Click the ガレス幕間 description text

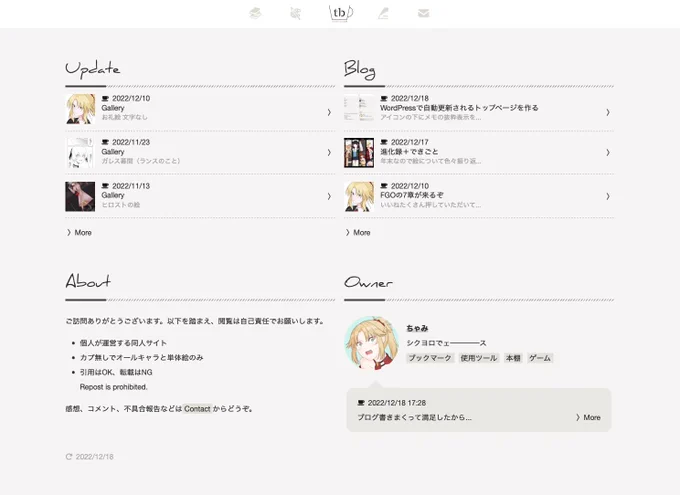[x=141, y=161]
